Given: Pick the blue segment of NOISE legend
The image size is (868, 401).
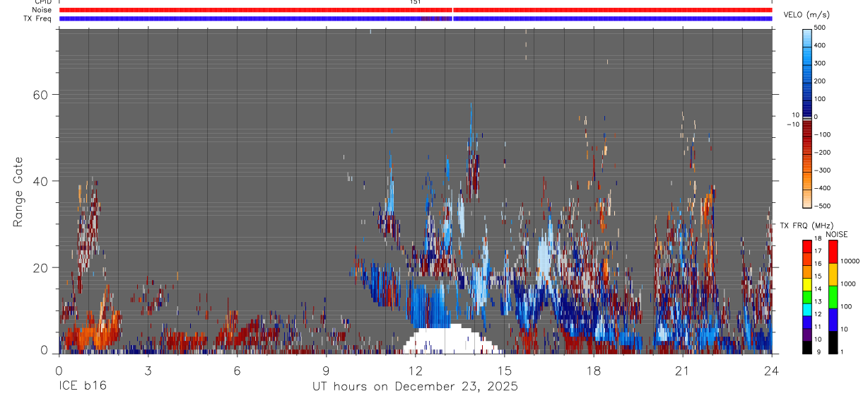Looking at the screenshot, I should tap(833, 320).
